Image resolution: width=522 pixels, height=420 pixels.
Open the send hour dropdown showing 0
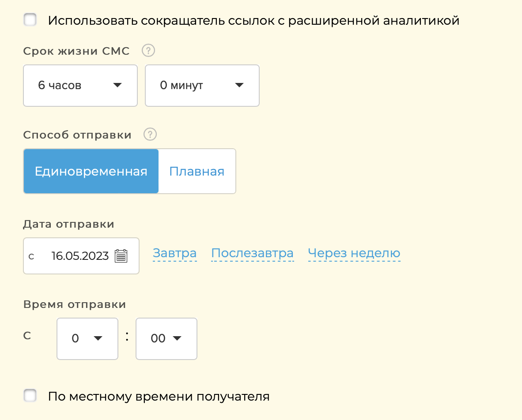[87, 338]
